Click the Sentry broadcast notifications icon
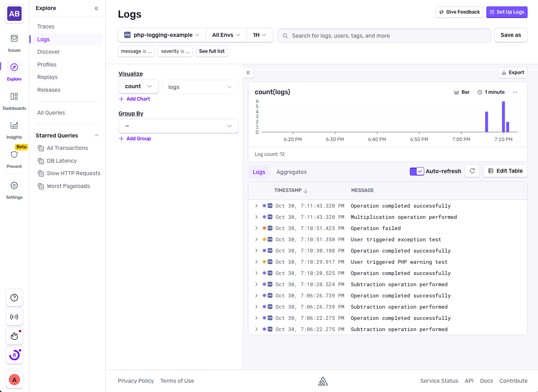The width and height of the screenshot is (538, 392). [x=14, y=317]
